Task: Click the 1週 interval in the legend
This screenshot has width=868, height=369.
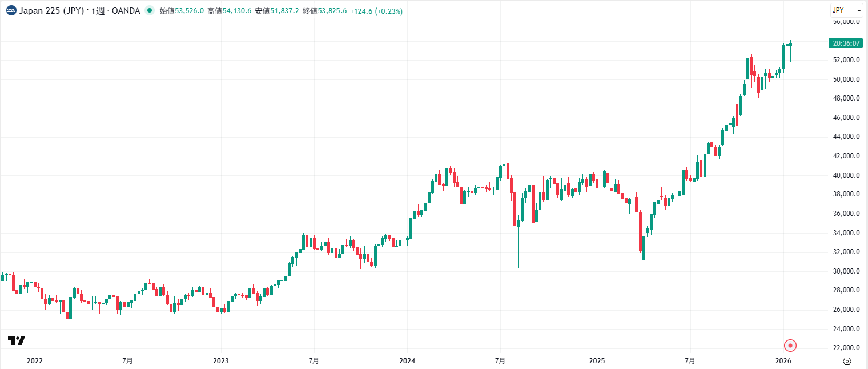Action: [x=98, y=10]
